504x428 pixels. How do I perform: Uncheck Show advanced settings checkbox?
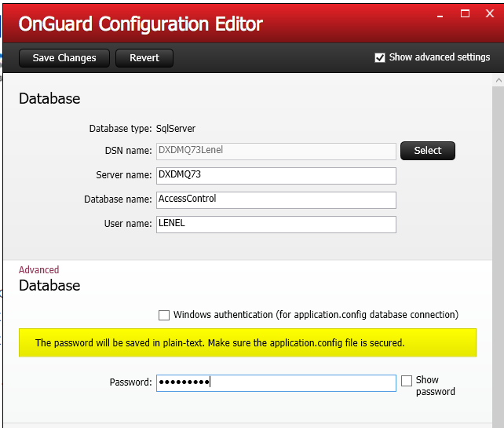[380, 58]
